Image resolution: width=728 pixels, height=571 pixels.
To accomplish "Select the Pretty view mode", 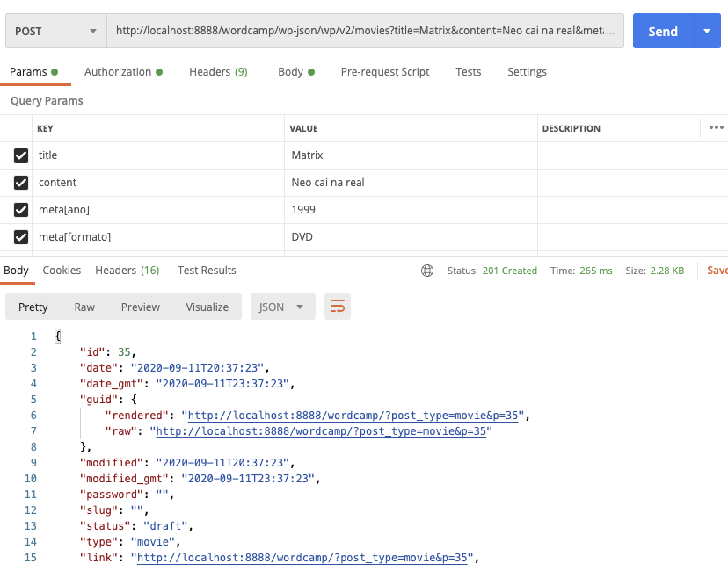I will (x=33, y=307).
